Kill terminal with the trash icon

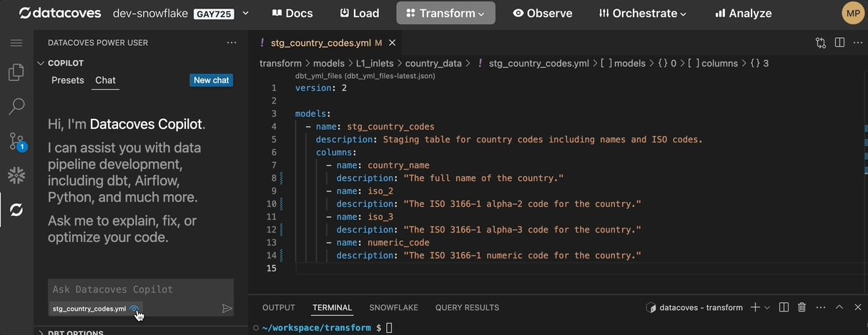tap(802, 307)
